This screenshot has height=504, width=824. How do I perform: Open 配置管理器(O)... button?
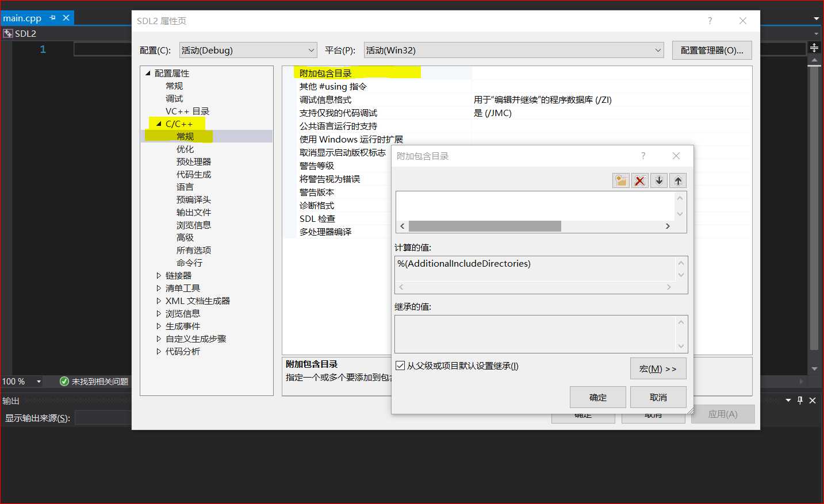point(712,50)
